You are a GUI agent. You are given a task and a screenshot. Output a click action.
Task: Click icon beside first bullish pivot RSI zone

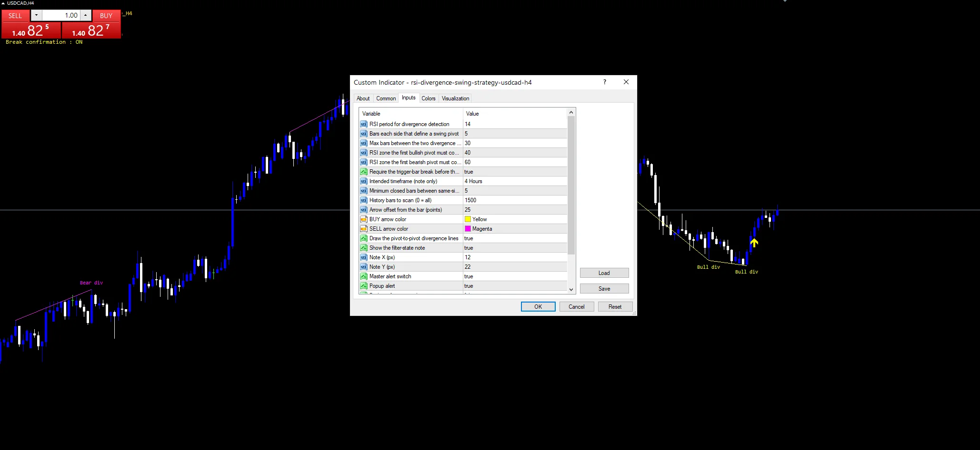364,153
